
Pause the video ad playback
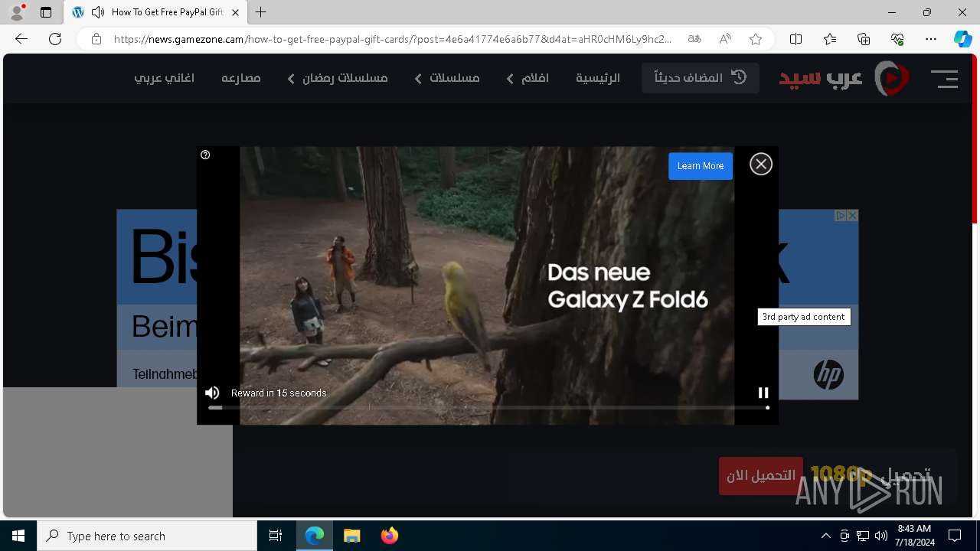pyautogui.click(x=763, y=393)
